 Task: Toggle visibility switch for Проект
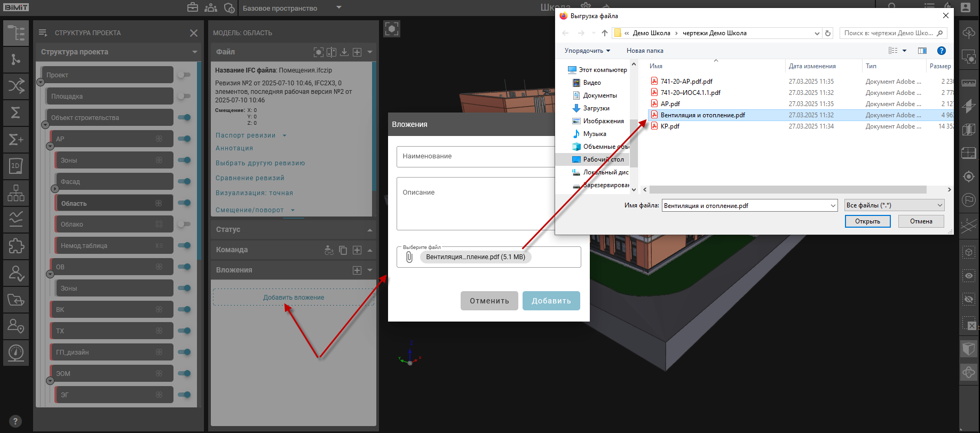pyautogui.click(x=184, y=75)
